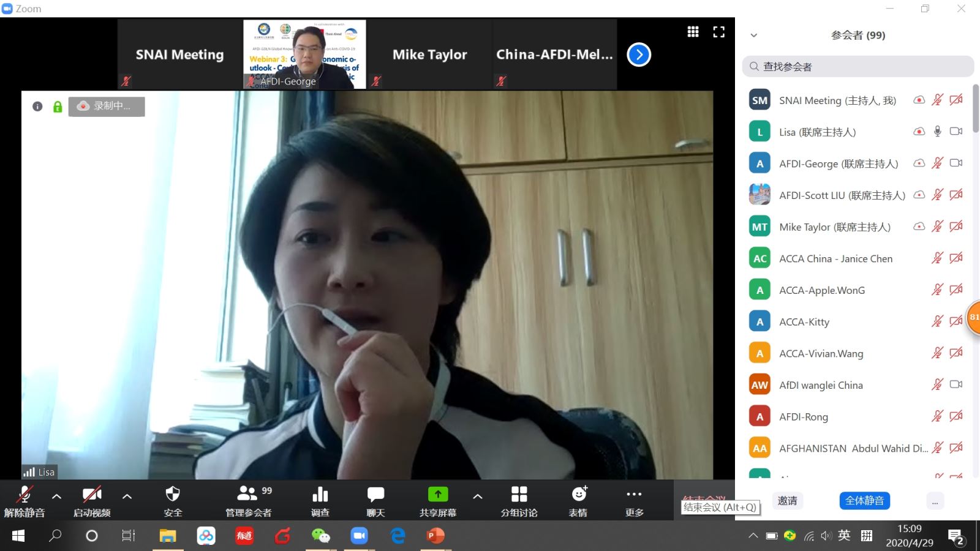980x551 pixels.
Task: Click the green Share Screen icon
Action: (x=437, y=495)
